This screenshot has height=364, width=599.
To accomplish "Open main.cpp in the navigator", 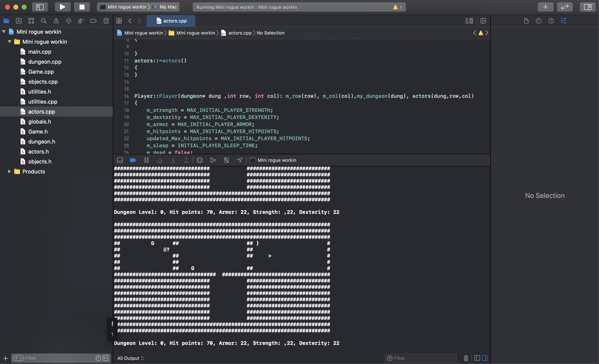I will coord(40,52).
